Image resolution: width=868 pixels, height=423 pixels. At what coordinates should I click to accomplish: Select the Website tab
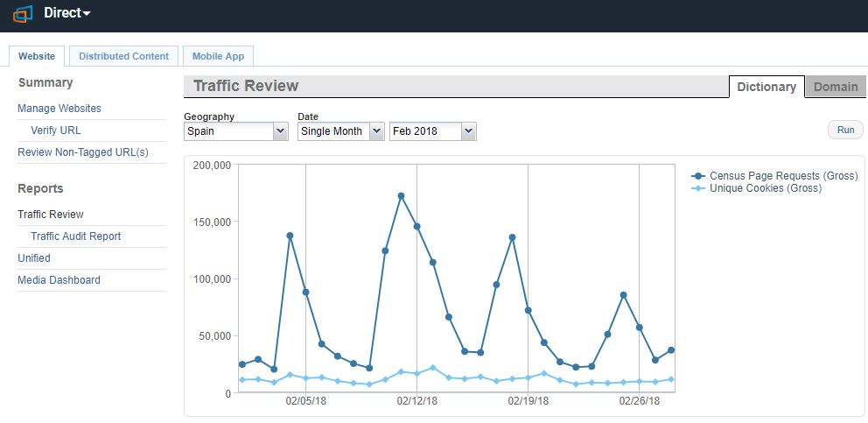tap(37, 56)
